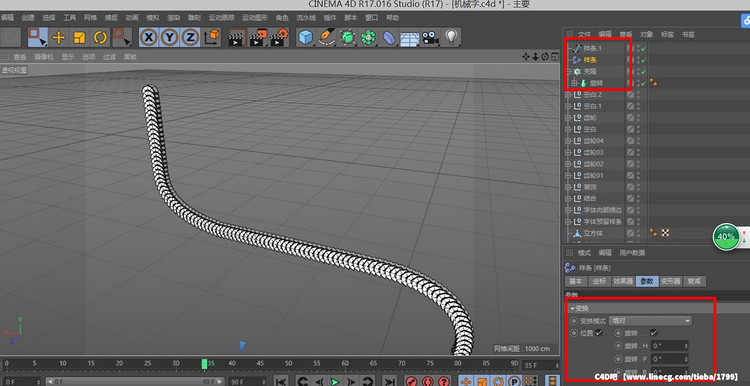Image resolution: width=750 pixels, height=386 pixels.
Task: Click frame 60 on the timeline ruler
Action: coord(345,364)
